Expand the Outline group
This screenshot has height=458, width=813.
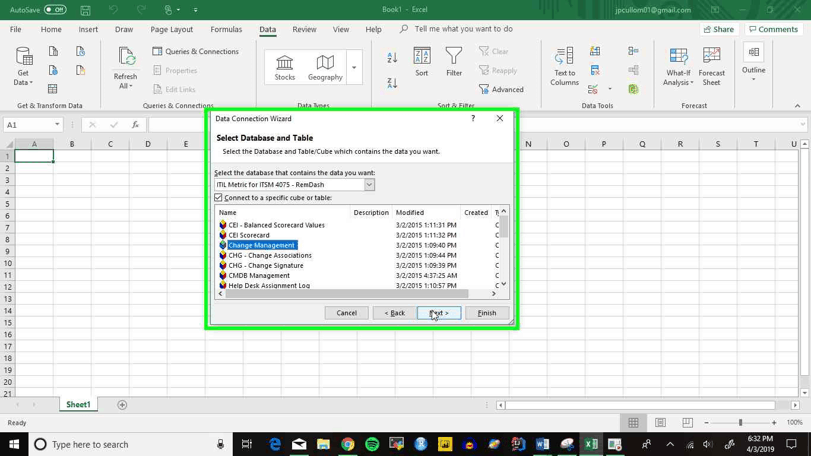pos(753,63)
